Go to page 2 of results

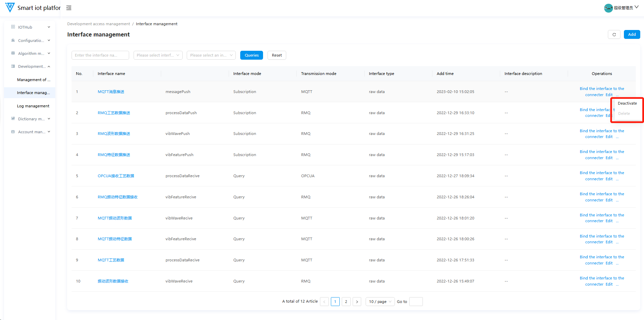346,302
